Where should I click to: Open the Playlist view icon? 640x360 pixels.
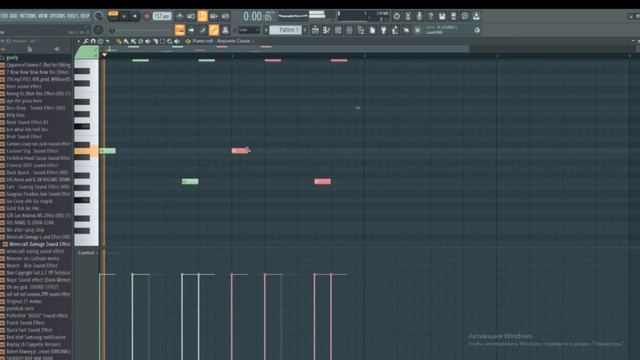[315, 30]
